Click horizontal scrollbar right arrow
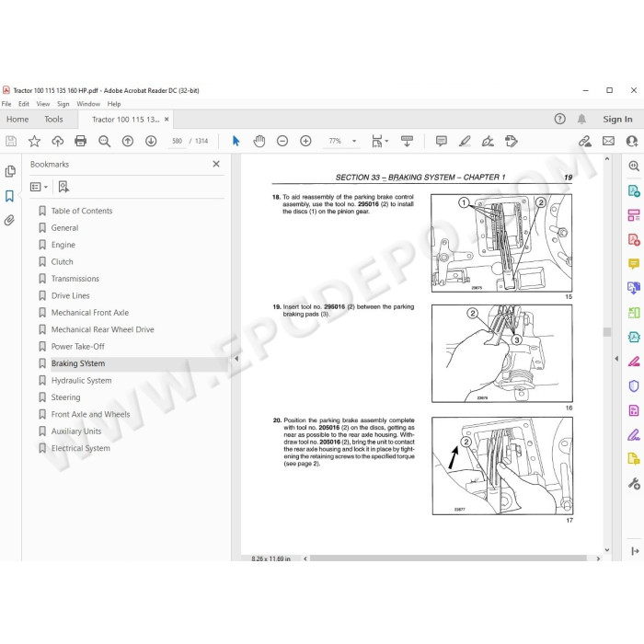The image size is (644, 644). pos(598,558)
